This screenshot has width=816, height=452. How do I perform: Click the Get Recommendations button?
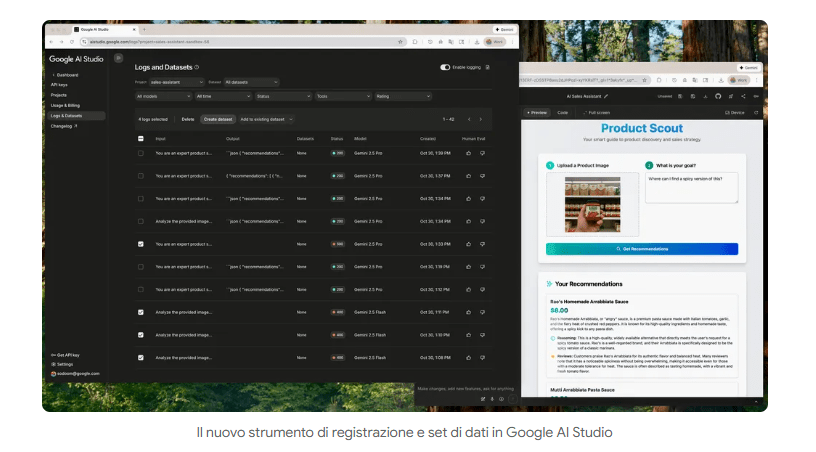642,249
